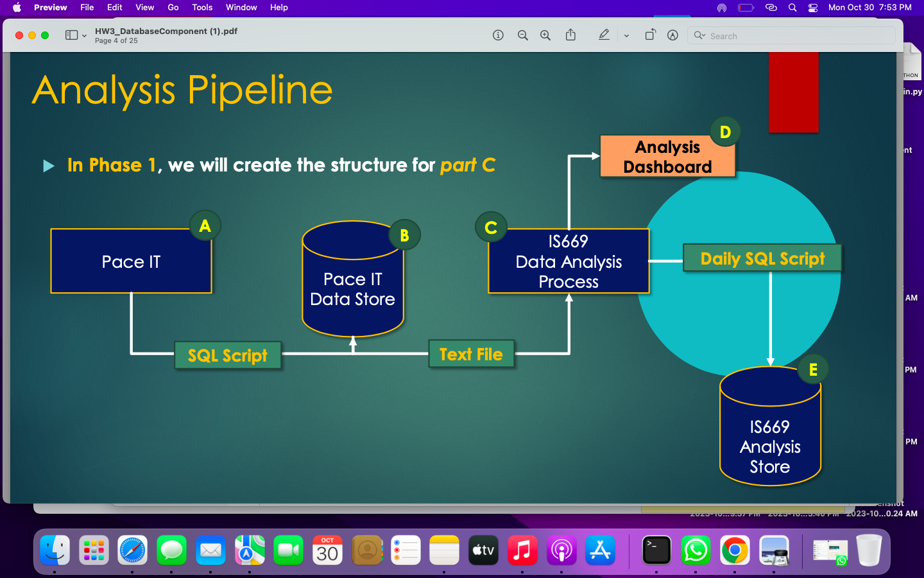Zoom in on the PDF page
924x578 pixels.
545,35
